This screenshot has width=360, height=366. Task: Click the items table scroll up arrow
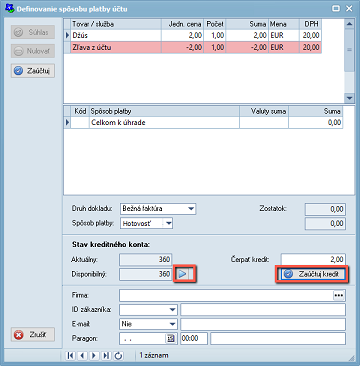349,24
